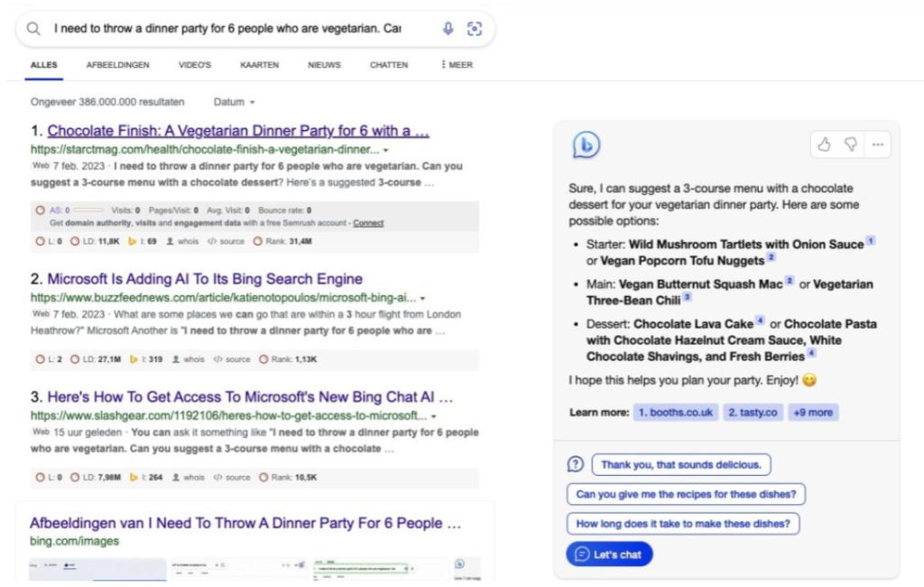Choose 'Thank you, that sounds delicious.' suggestion
Screen dimensions: 924x587
[x=681, y=464]
